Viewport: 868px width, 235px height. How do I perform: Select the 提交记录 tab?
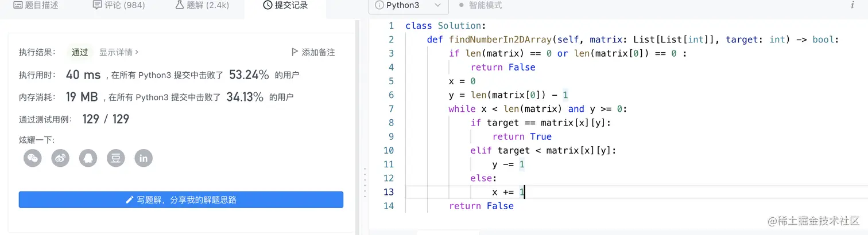[285, 5]
